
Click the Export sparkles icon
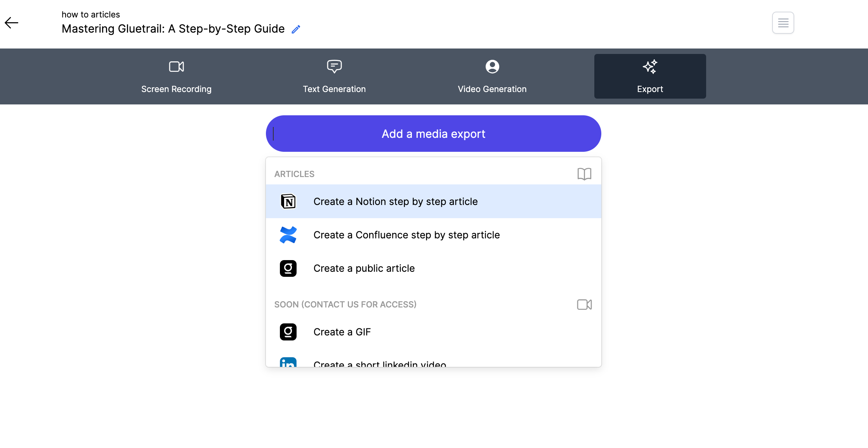point(649,67)
